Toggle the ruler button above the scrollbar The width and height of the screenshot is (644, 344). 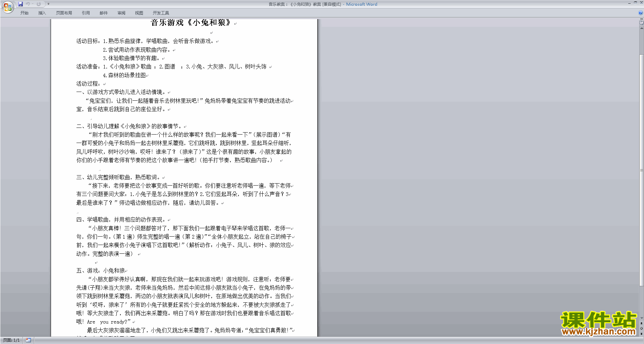pos(641,23)
